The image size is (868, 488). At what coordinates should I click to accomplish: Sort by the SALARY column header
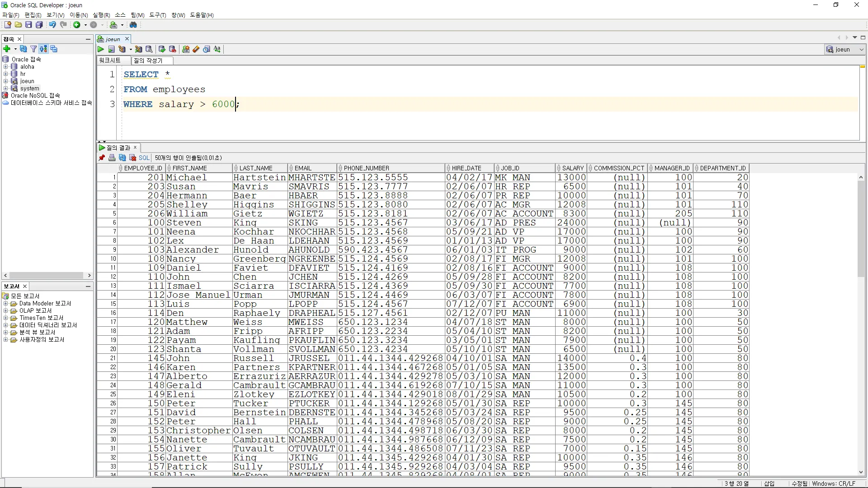572,168
